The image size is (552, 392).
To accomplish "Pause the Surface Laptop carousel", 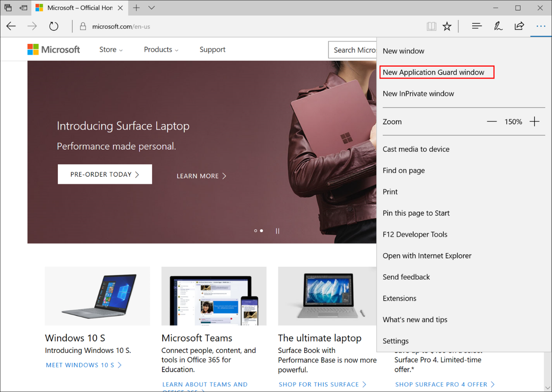I will click(277, 230).
